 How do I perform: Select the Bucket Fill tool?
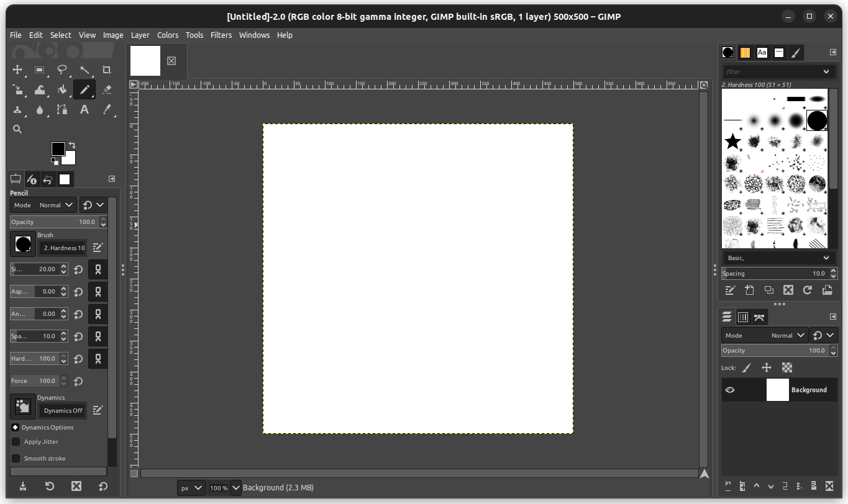click(62, 90)
